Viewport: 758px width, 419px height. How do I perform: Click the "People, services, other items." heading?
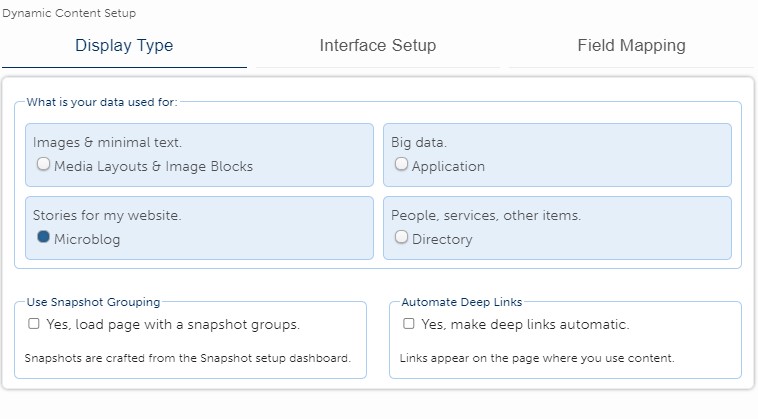pyautogui.click(x=486, y=215)
